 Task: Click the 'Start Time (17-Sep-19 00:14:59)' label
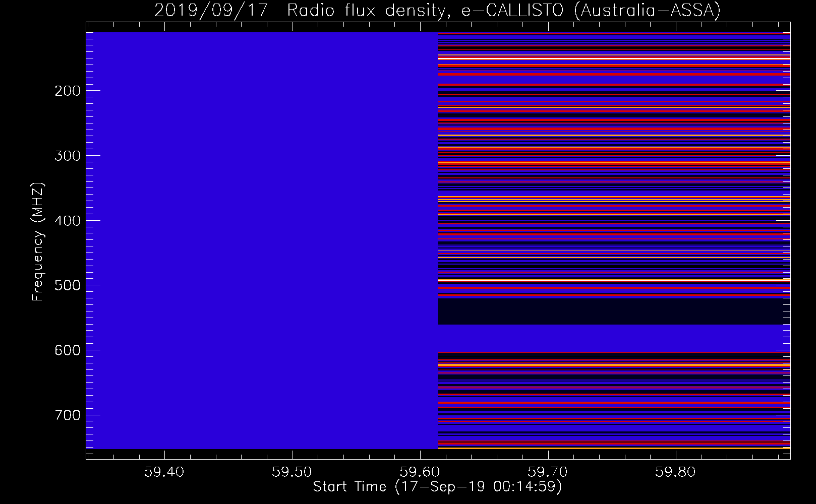[437, 487]
